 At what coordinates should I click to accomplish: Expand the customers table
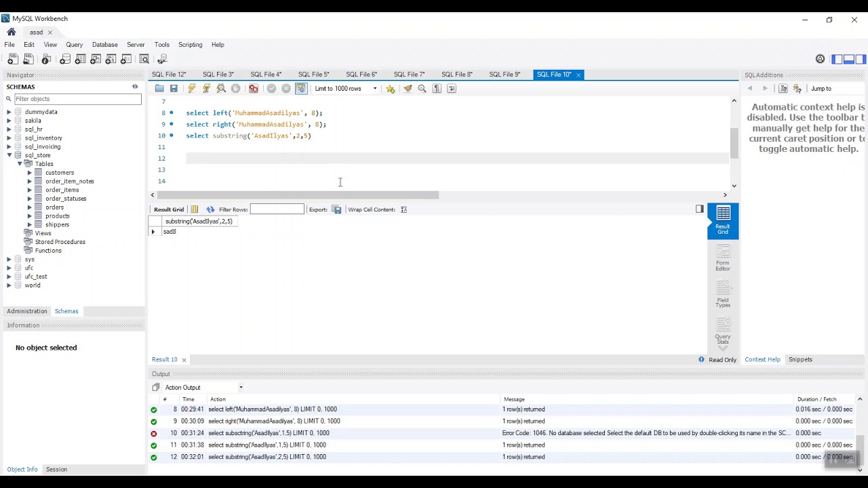[30, 173]
